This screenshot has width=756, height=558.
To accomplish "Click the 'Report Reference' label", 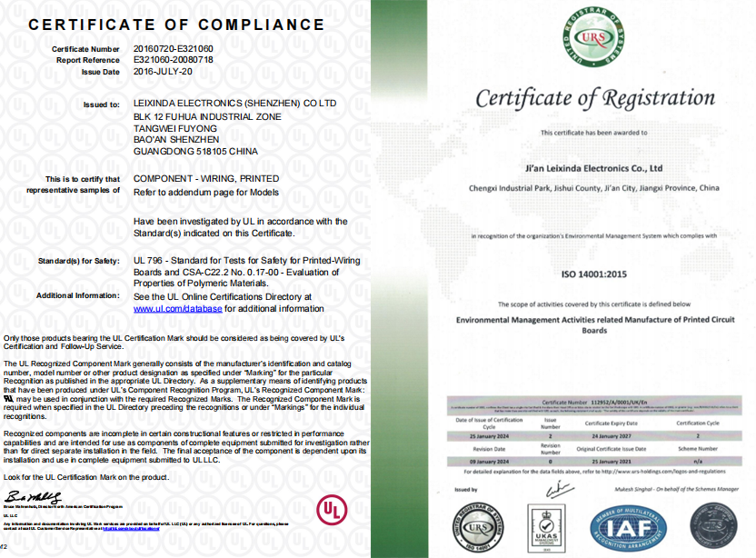I will click(88, 60).
